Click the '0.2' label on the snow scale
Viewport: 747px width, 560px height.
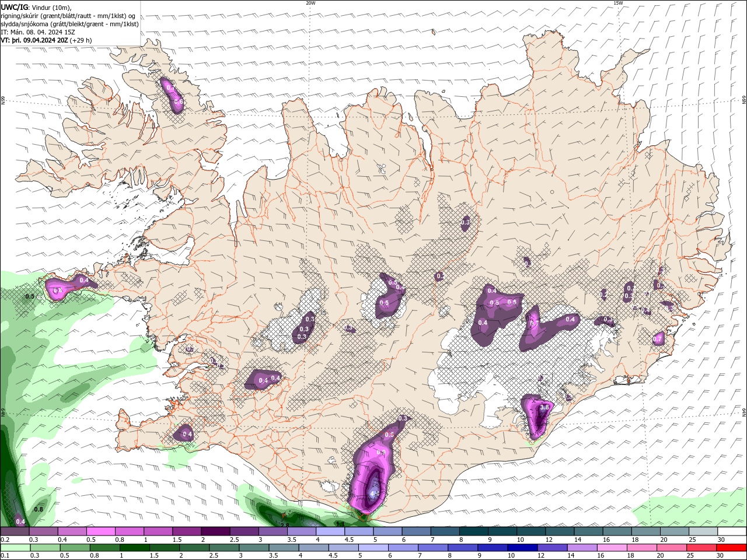[x=5, y=540]
